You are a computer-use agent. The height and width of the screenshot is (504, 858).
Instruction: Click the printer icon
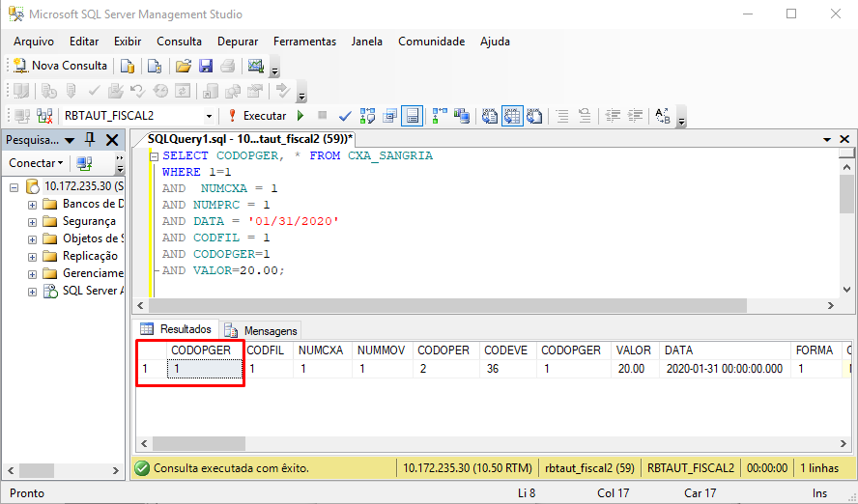coord(228,67)
